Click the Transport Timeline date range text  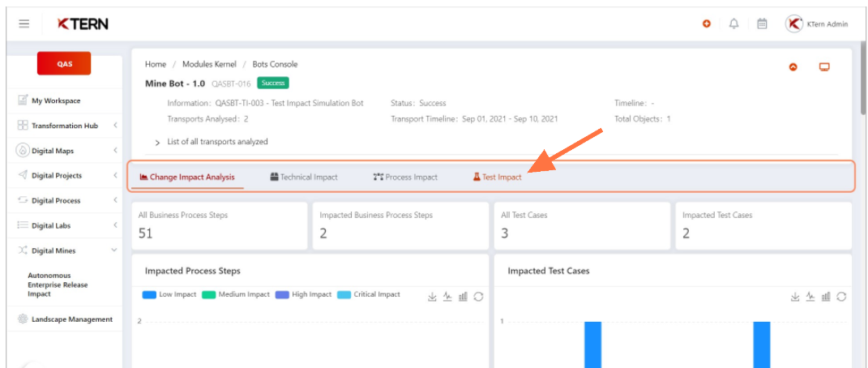(510, 119)
